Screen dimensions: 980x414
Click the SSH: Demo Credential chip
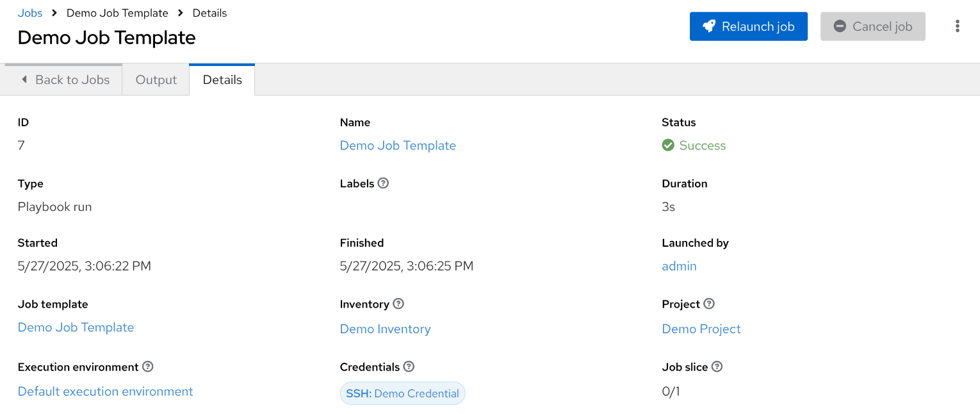[x=402, y=393]
